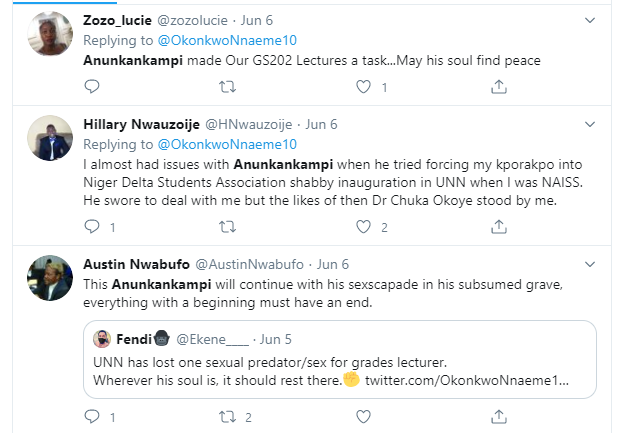The image size is (623, 433).
Task: Reply to Hillary Nwauzoije's tweet
Action: tap(92, 228)
